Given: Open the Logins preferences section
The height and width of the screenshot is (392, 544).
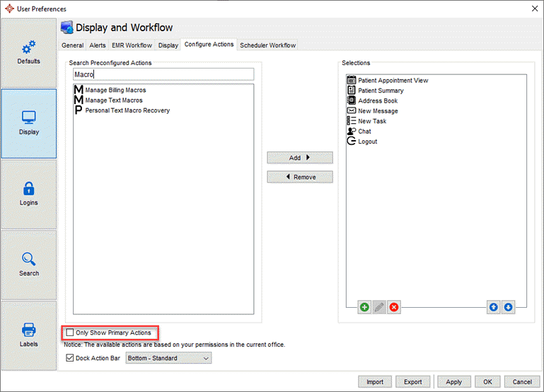Looking at the screenshot, I should 29,194.
